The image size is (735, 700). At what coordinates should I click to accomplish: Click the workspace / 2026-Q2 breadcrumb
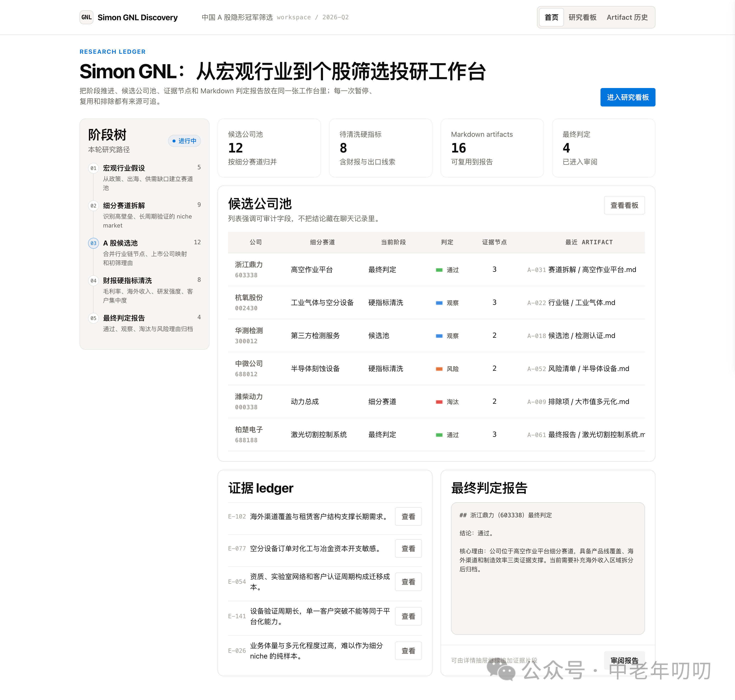pos(313,17)
